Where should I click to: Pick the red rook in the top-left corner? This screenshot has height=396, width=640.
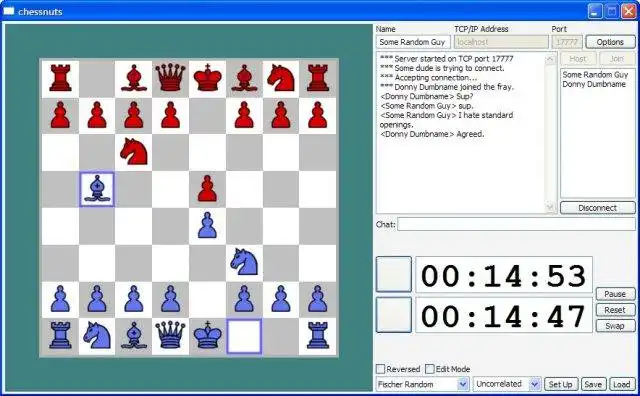tap(60, 78)
